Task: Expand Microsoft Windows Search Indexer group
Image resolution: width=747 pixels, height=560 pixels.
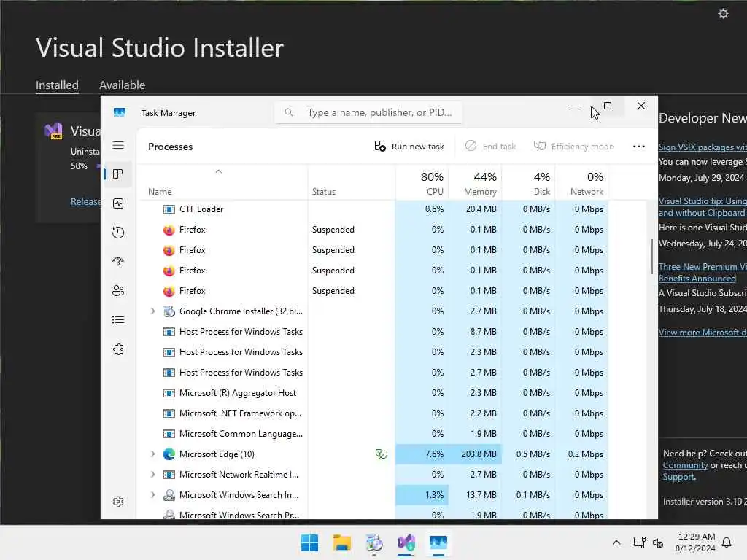Action: coord(152,495)
